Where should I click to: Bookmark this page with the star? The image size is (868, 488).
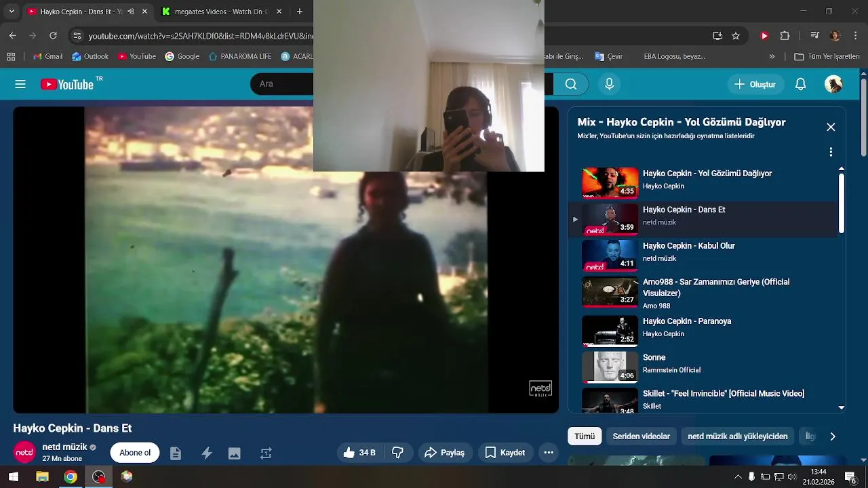pos(736,36)
